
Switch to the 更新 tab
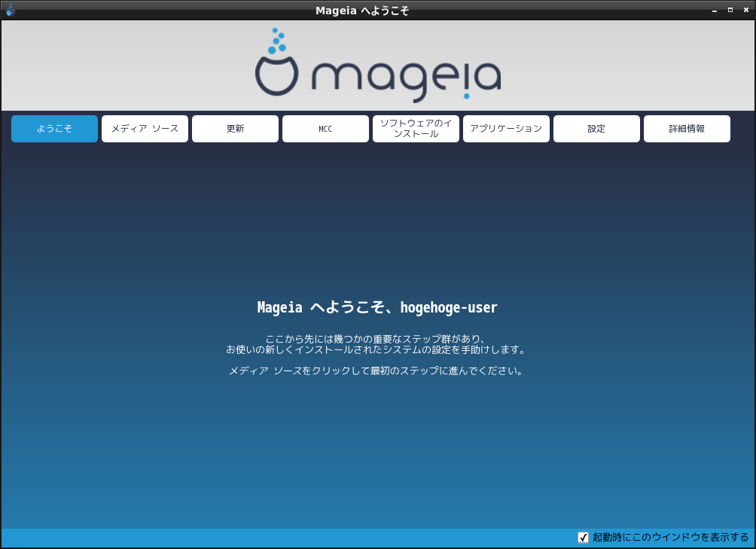[x=235, y=129]
